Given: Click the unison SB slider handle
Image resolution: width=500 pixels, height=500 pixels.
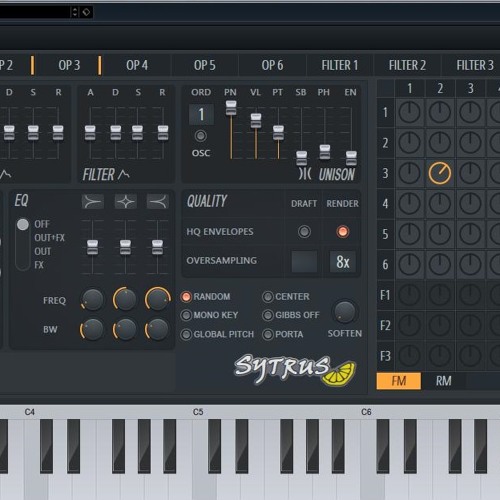Looking at the screenshot, I should 302,158.
